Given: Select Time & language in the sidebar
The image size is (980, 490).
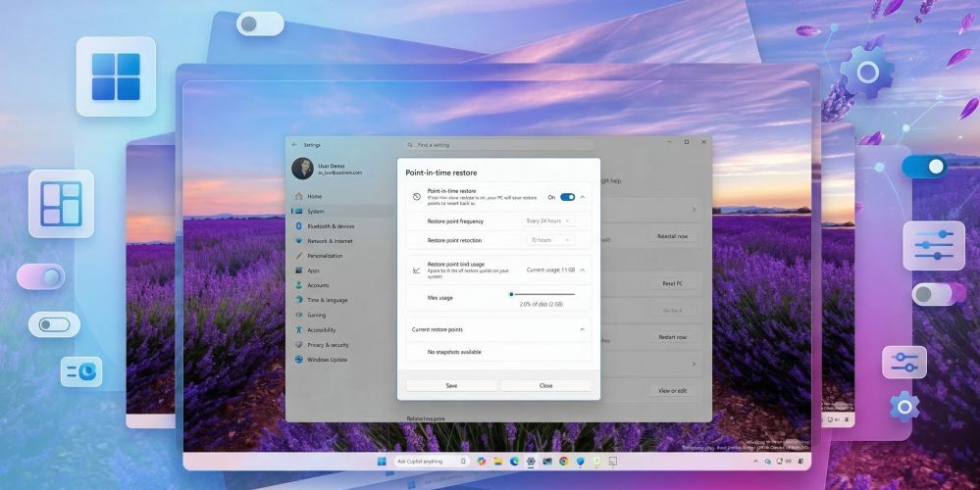Looking at the screenshot, I should point(327,300).
